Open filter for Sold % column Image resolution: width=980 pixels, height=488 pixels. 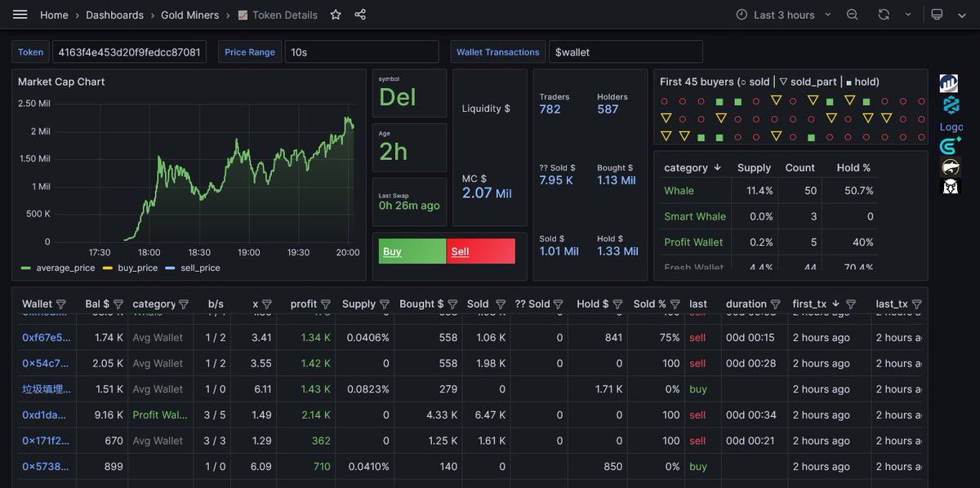point(675,304)
